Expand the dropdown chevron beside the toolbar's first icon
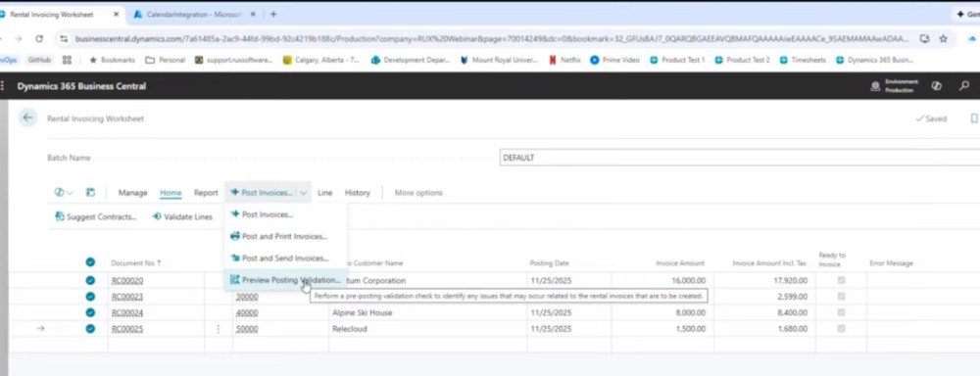The width and height of the screenshot is (980, 376). pyautogui.click(x=70, y=193)
